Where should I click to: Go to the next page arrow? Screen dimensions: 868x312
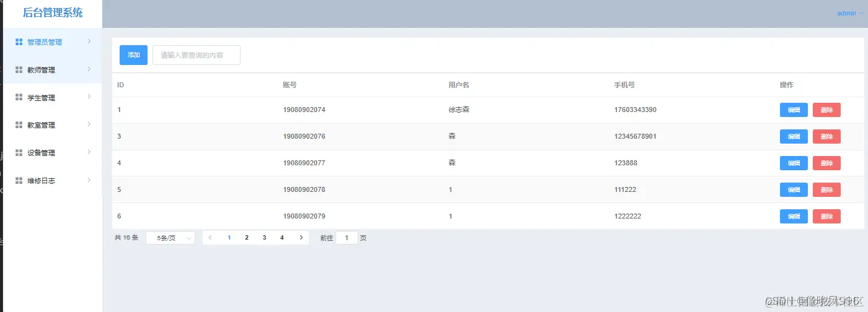tap(301, 238)
